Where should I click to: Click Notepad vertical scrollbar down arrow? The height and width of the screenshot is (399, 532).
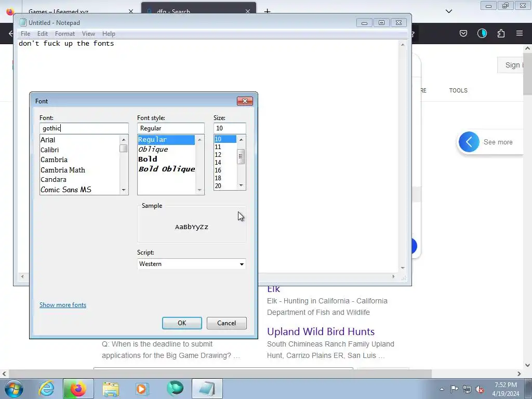click(403, 268)
